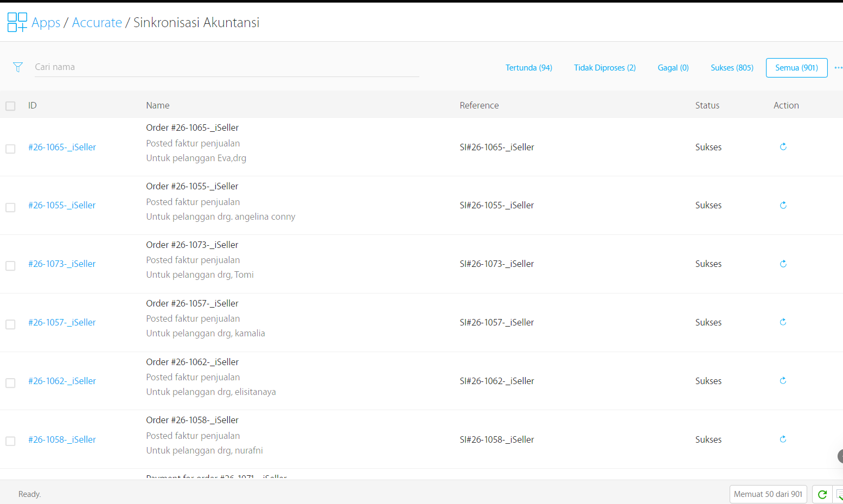The width and height of the screenshot is (843, 504).
Task: Click the Memuat 50 dari 901 button
Action: coord(768,494)
